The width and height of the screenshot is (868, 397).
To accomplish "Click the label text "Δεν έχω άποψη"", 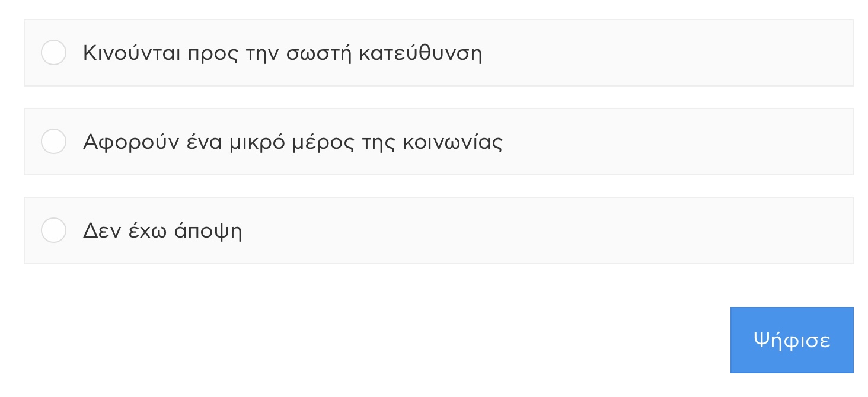I will tap(162, 230).
